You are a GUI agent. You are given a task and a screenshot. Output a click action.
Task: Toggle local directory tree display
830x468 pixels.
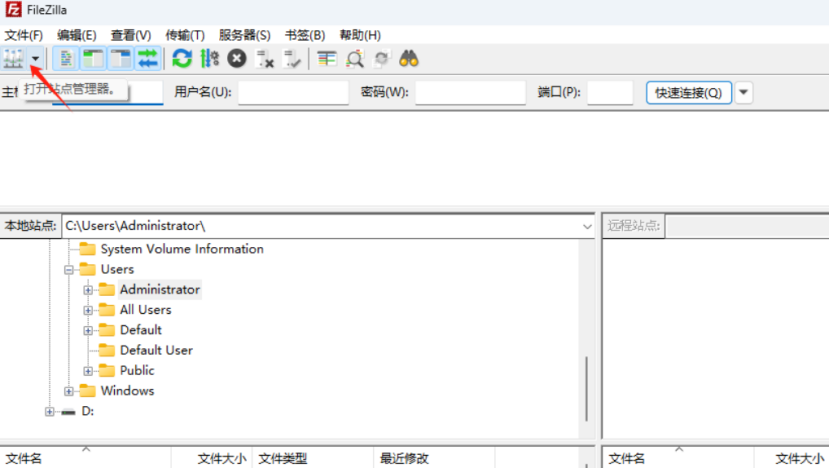point(93,59)
